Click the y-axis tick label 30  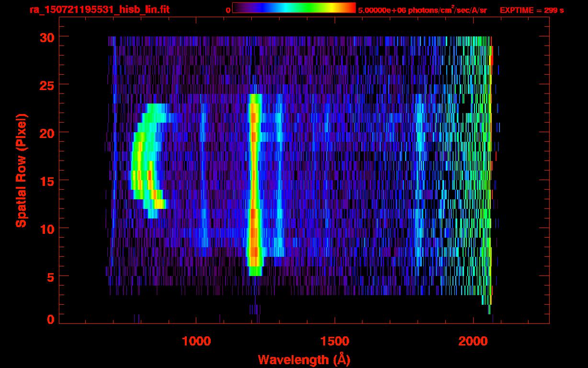pyautogui.click(x=46, y=37)
